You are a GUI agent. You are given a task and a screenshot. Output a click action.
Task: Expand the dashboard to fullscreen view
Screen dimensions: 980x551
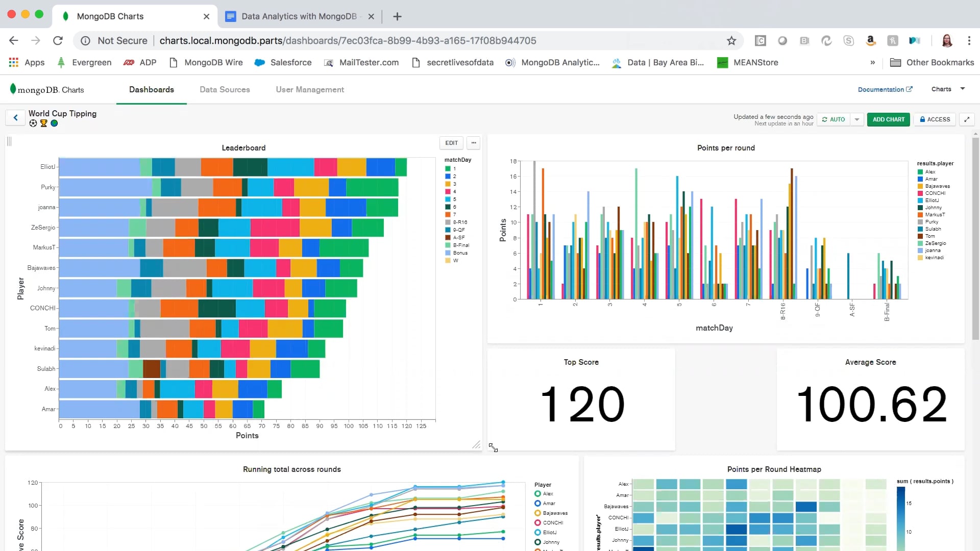tap(967, 119)
